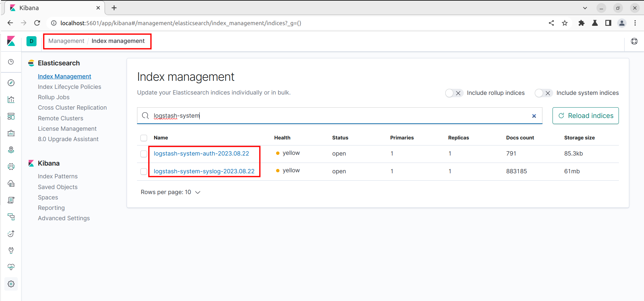
Task: Open logstash-system-auth-2023.08.22 index link
Action: point(201,154)
